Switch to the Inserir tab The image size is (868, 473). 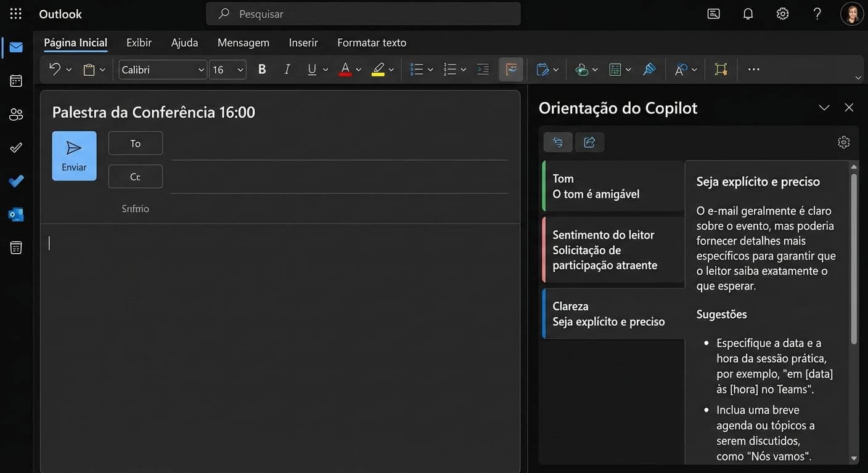tap(303, 42)
